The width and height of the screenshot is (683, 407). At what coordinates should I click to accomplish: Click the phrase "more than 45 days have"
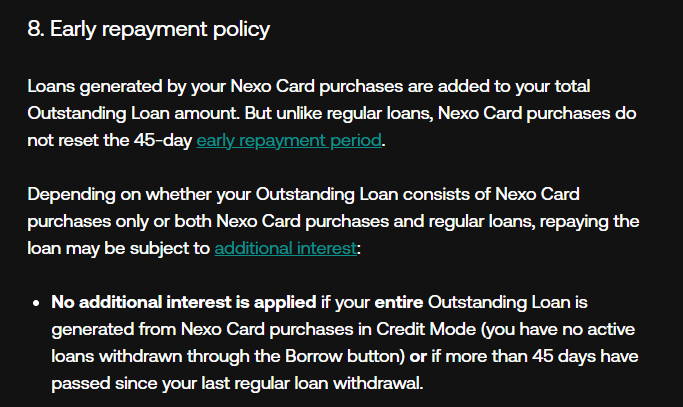point(542,356)
